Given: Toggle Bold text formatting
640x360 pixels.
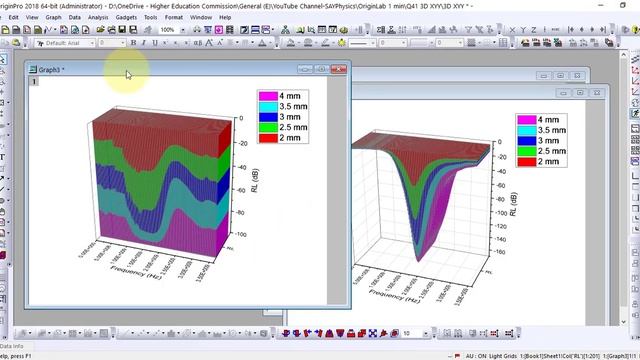Looking at the screenshot, I should (133, 43).
